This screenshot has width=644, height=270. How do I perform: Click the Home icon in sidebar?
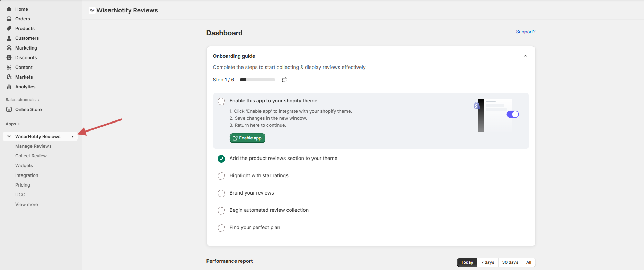(9, 9)
